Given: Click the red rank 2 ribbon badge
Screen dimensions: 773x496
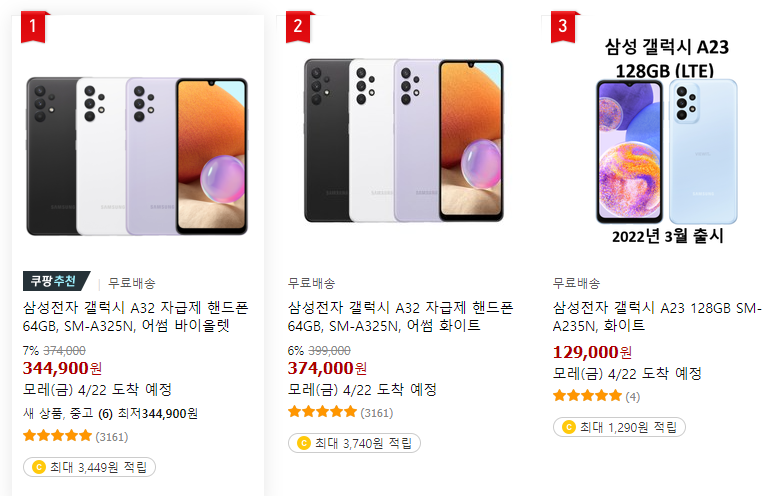Looking at the screenshot, I should (298, 27).
